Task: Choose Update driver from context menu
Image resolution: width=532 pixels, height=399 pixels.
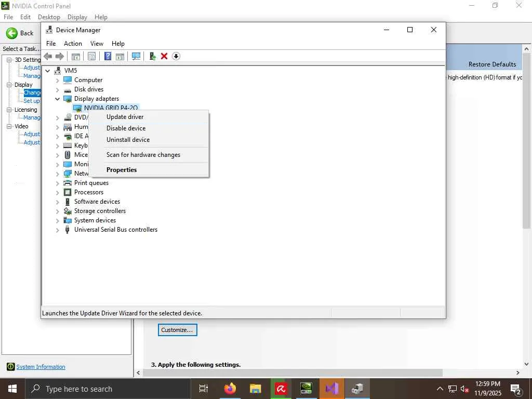Action: point(149,117)
